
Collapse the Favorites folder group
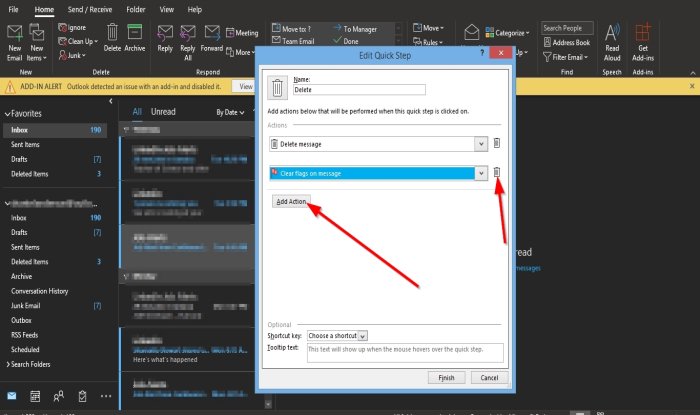click(x=5, y=115)
